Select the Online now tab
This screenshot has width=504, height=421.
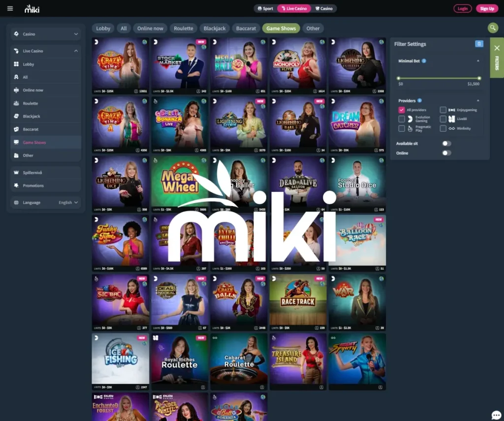150,28
